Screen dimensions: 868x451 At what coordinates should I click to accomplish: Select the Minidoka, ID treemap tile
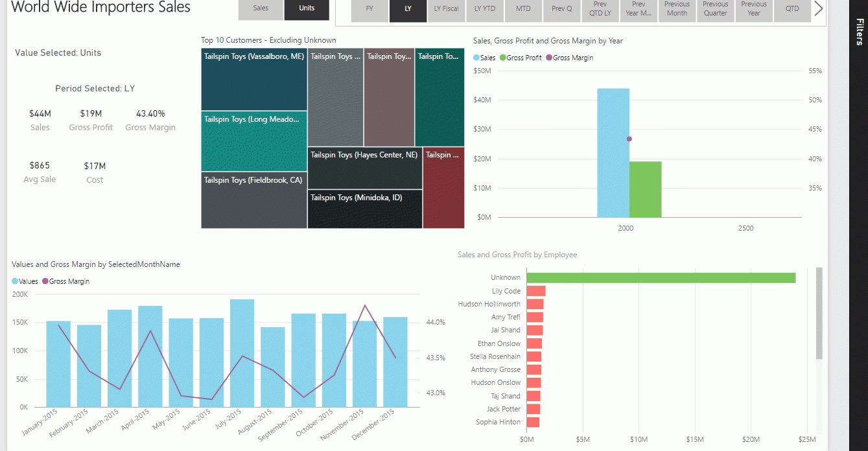coord(365,209)
